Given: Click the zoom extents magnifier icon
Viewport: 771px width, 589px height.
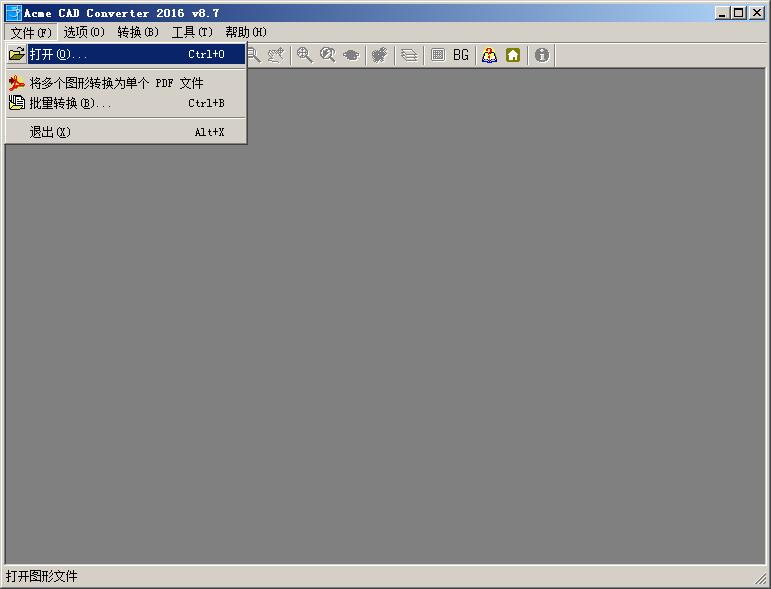Looking at the screenshot, I should 305,55.
